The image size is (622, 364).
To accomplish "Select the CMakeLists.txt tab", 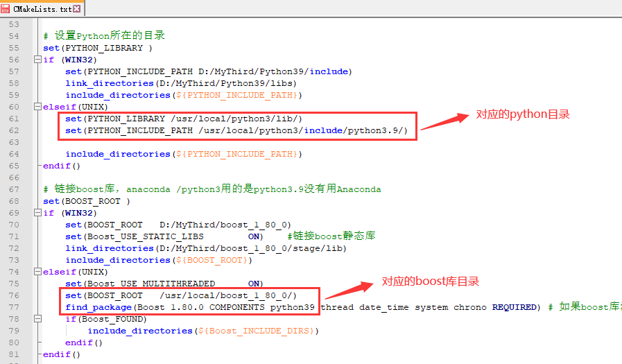I will [42, 10].
